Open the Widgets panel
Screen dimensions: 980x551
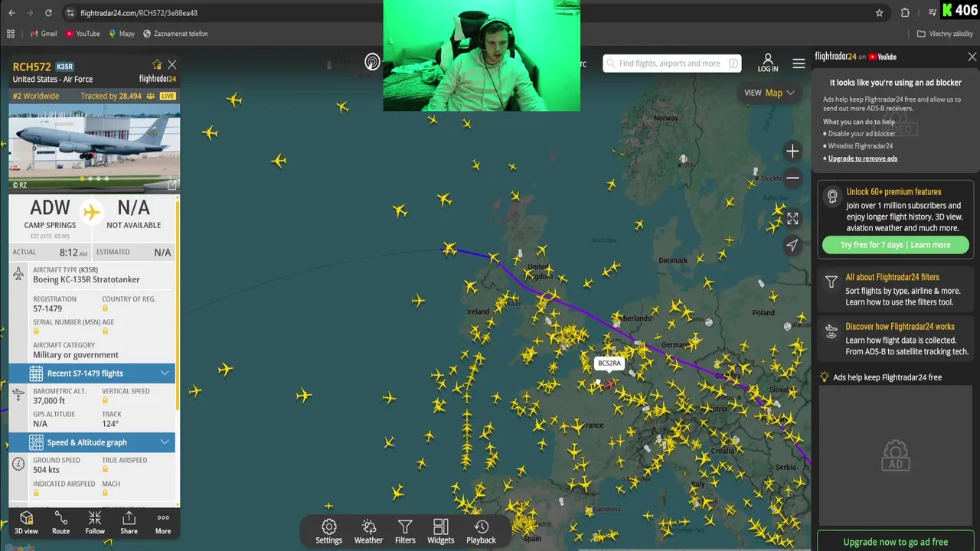pyautogui.click(x=441, y=532)
